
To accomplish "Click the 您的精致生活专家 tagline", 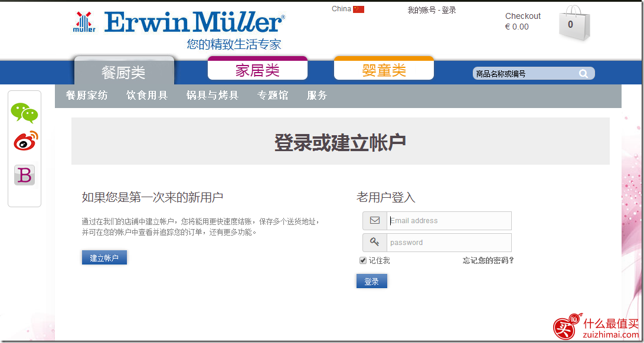I will tap(234, 44).
